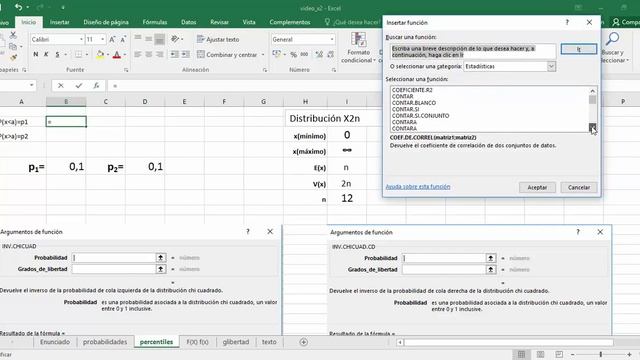Add a new sheet with the plus icon
Image resolution: width=640 pixels, height=360 pixels.
coord(304,342)
